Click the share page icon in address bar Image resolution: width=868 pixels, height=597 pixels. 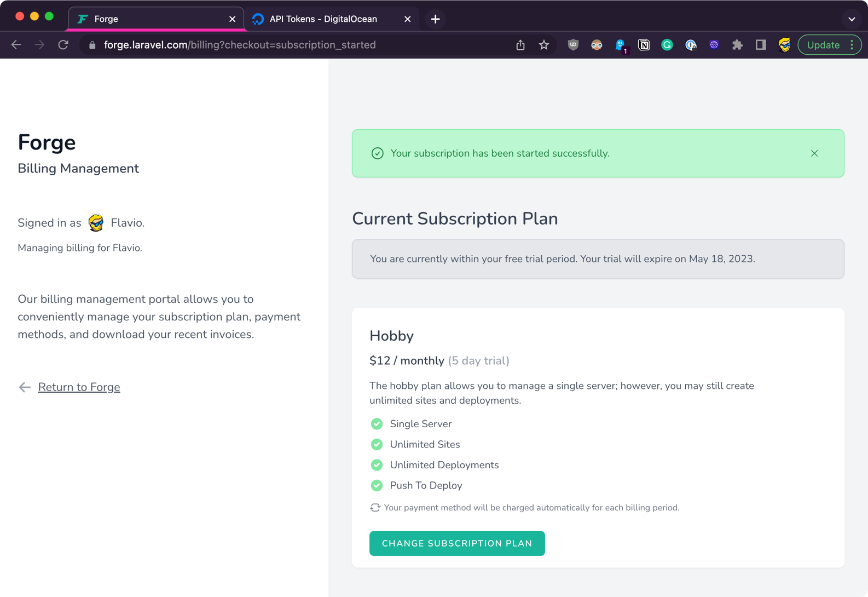[x=520, y=45]
